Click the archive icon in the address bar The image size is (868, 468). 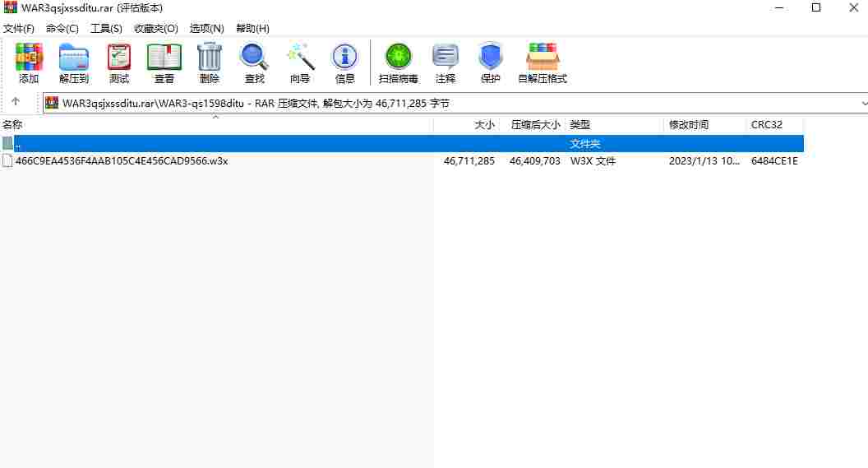tap(52, 103)
